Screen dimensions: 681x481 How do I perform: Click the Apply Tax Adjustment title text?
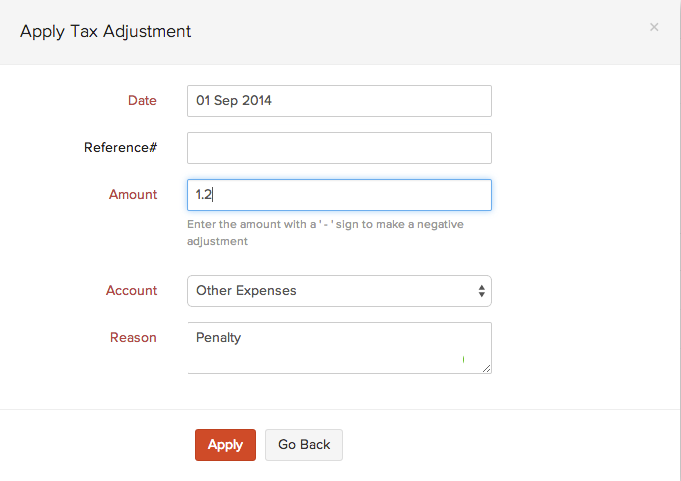106,31
